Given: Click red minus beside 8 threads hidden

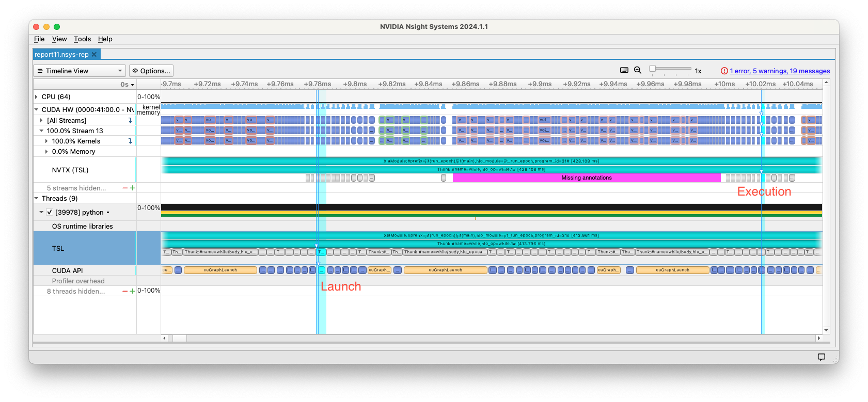Looking at the screenshot, I should click(125, 292).
